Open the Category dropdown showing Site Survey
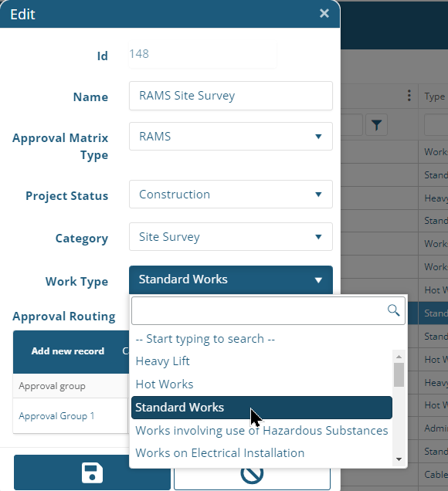The image size is (448, 491). click(231, 237)
